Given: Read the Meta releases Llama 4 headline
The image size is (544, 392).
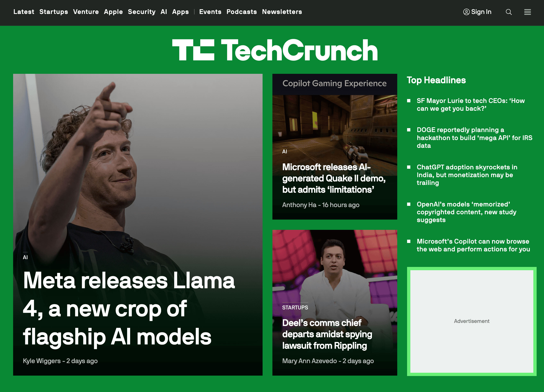Looking at the screenshot, I should (129, 309).
